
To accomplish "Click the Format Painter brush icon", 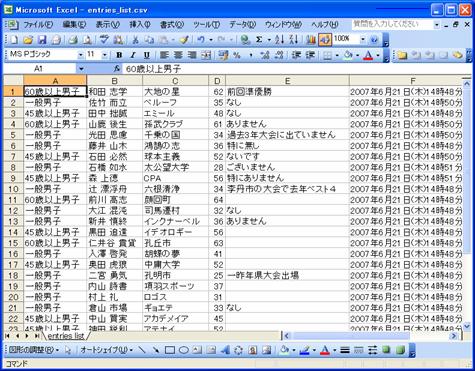I will click(184, 40).
